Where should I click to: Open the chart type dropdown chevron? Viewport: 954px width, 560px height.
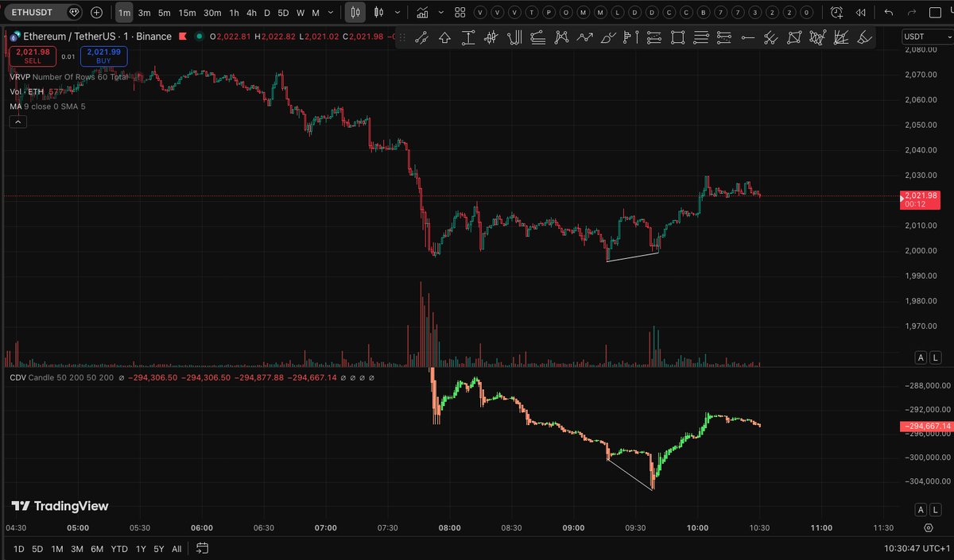click(x=397, y=13)
